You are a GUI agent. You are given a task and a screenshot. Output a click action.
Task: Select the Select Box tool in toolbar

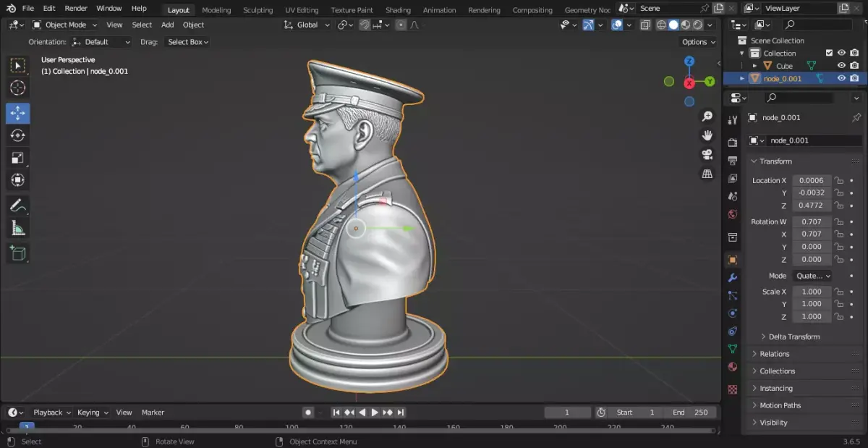point(18,66)
